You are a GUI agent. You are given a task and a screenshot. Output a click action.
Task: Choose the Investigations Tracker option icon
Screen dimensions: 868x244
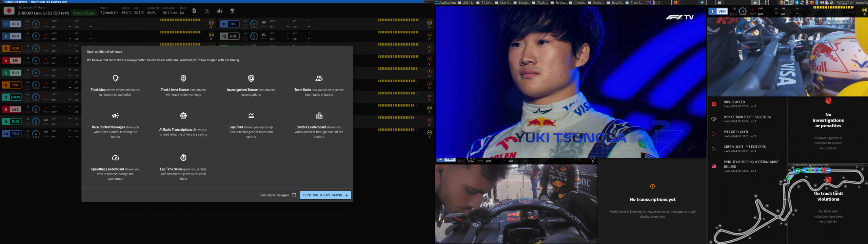(251, 78)
